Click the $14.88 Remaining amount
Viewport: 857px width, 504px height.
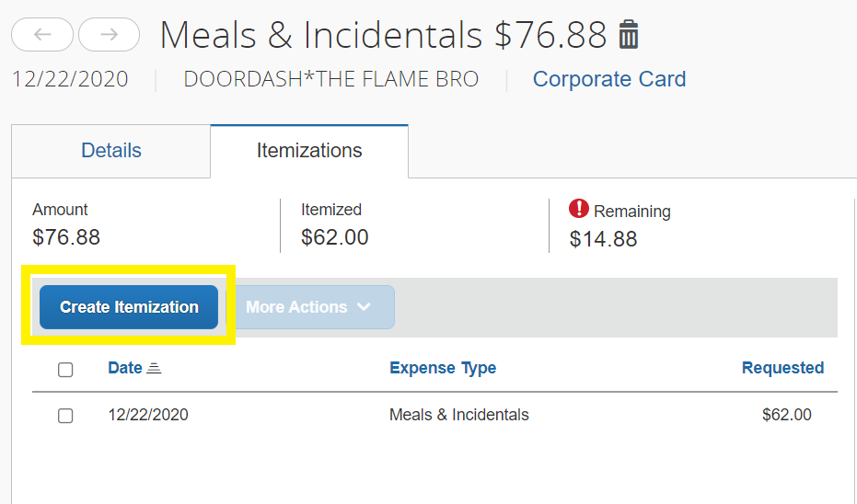(603, 239)
